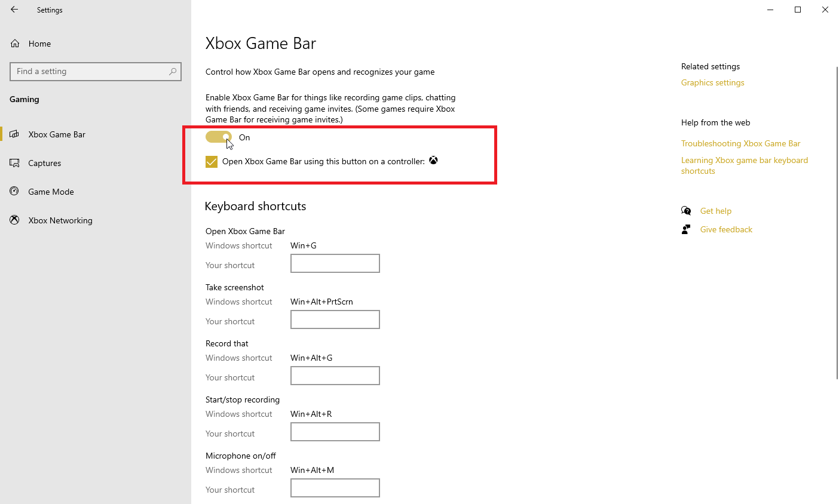Close the Settings window

(825, 10)
